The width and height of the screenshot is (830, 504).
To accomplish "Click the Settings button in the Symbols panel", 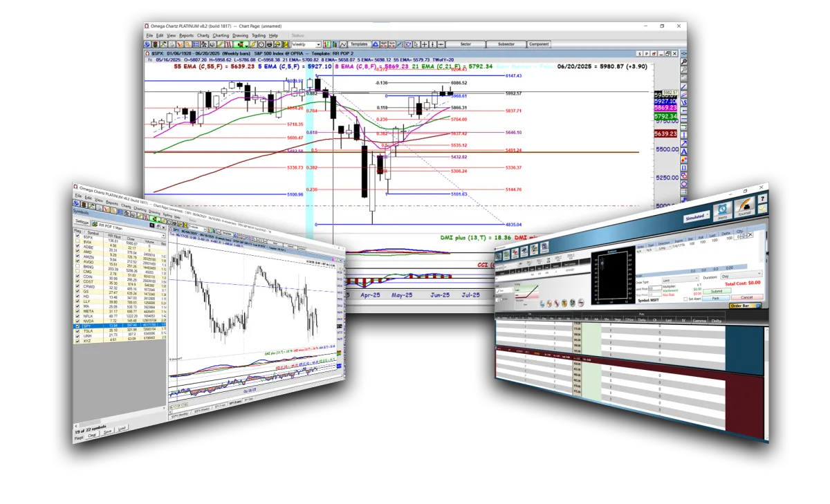I will tap(83, 222).
